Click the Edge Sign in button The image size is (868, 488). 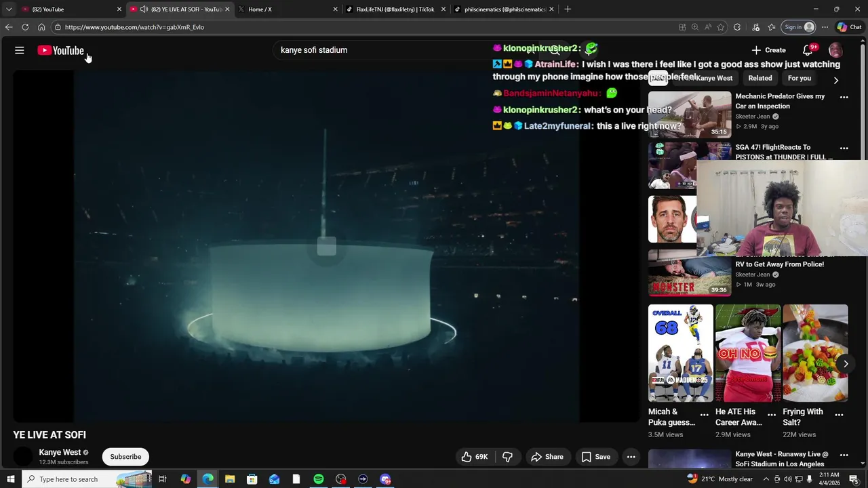pos(798,27)
